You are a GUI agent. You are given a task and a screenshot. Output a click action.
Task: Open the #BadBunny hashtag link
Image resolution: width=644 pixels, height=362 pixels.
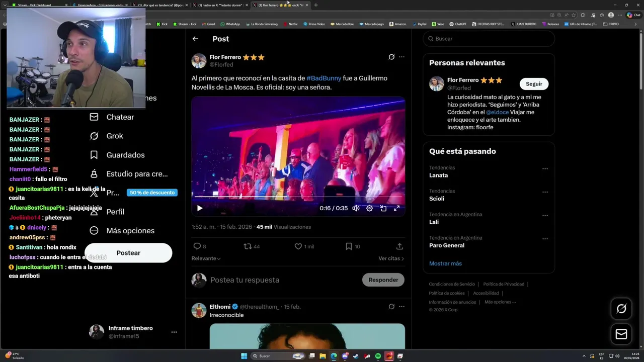pyautogui.click(x=324, y=78)
